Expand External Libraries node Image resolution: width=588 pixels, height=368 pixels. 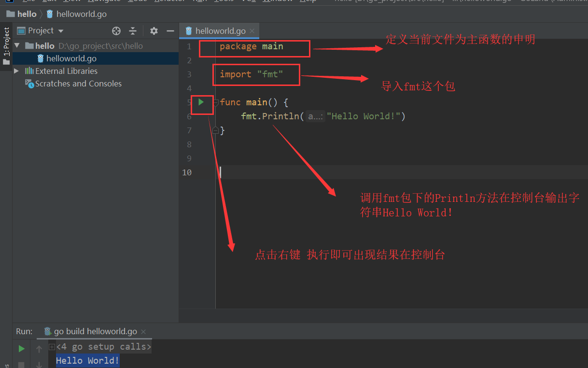click(17, 71)
